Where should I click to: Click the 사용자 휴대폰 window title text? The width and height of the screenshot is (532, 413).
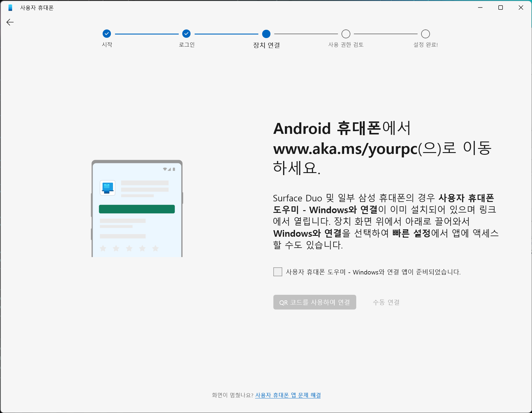click(37, 8)
